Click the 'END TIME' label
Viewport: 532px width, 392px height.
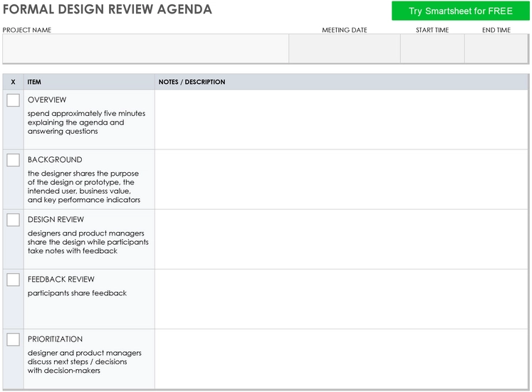tap(496, 30)
